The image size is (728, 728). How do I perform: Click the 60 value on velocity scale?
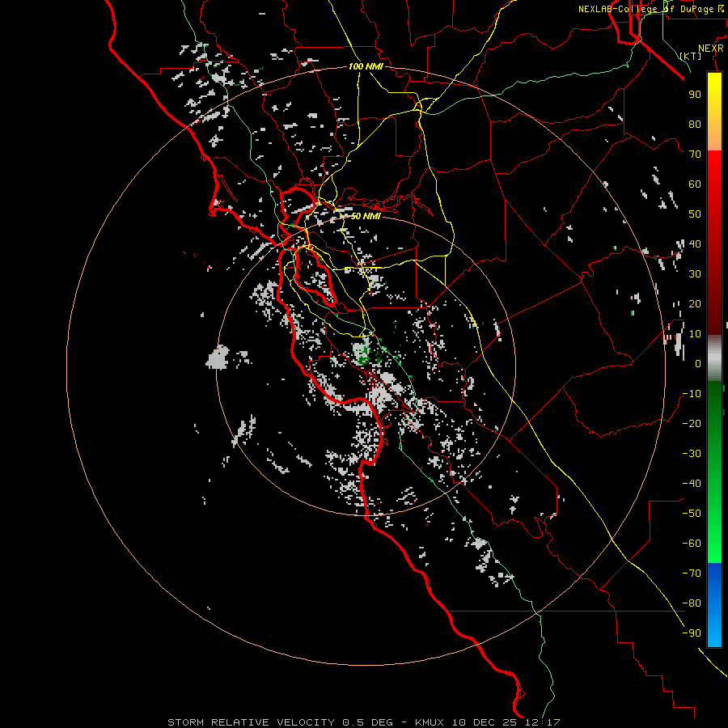coord(695,184)
